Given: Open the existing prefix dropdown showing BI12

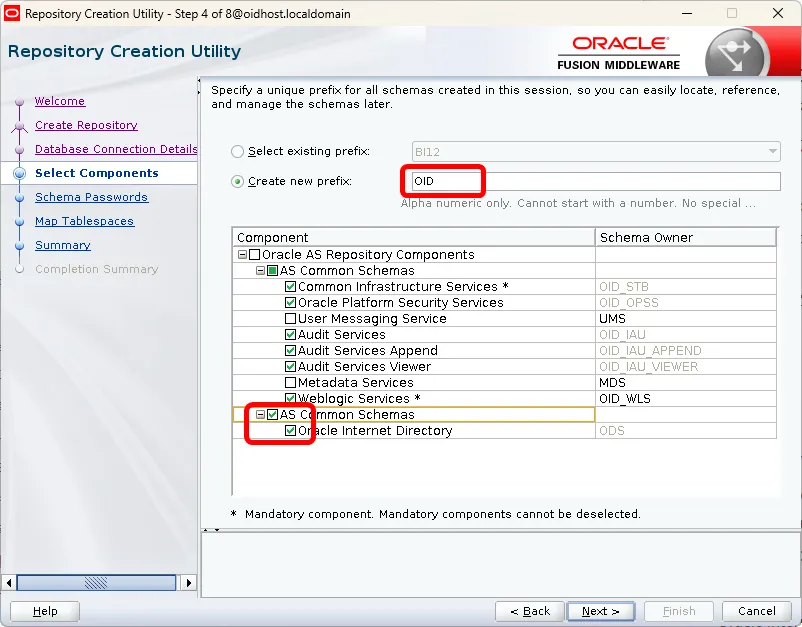Looking at the screenshot, I should 596,152.
